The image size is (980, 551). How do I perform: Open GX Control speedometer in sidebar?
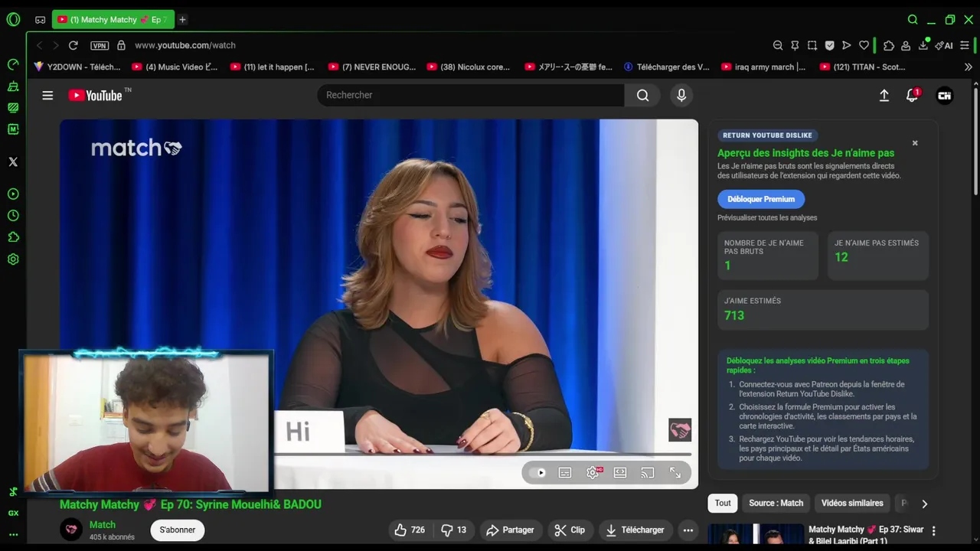(13, 64)
